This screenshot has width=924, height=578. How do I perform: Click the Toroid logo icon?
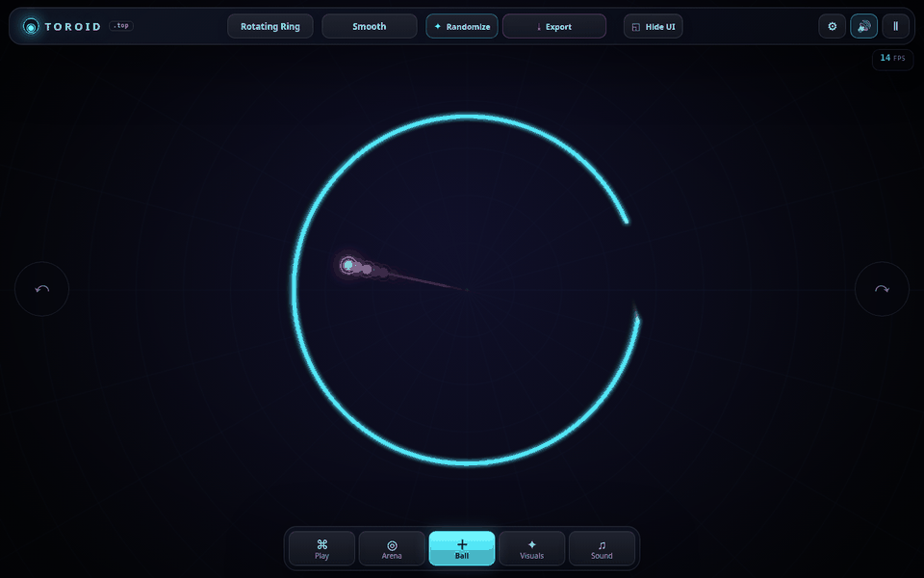coord(31,27)
